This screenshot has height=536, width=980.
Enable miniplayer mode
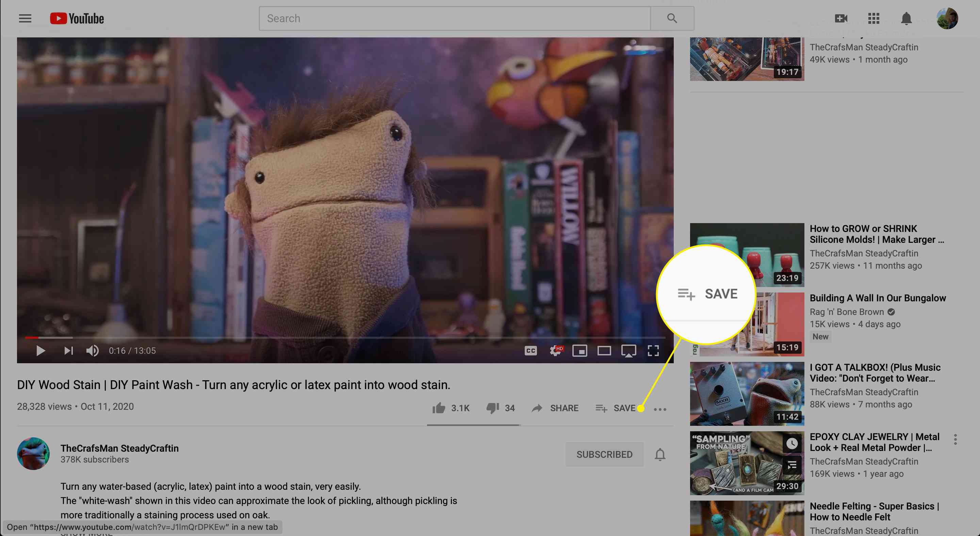(x=580, y=351)
